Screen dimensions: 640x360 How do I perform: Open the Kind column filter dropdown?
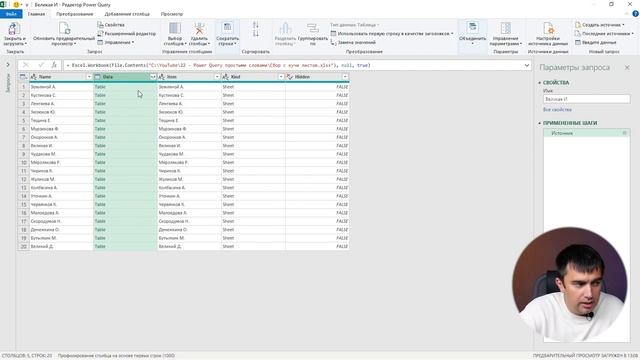pyautogui.click(x=281, y=77)
